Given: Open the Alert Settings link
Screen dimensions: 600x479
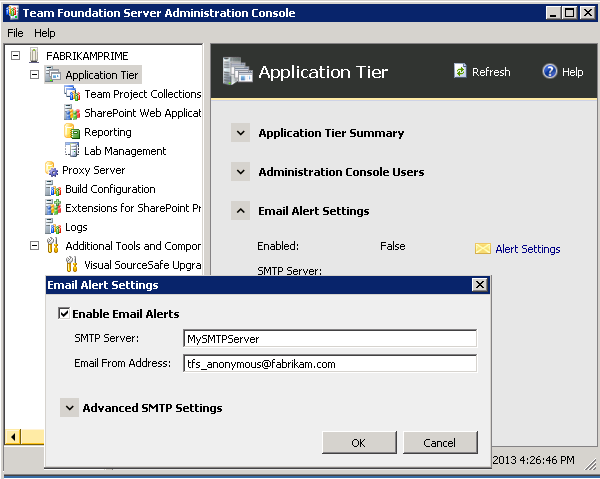Looking at the screenshot, I should [528, 249].
